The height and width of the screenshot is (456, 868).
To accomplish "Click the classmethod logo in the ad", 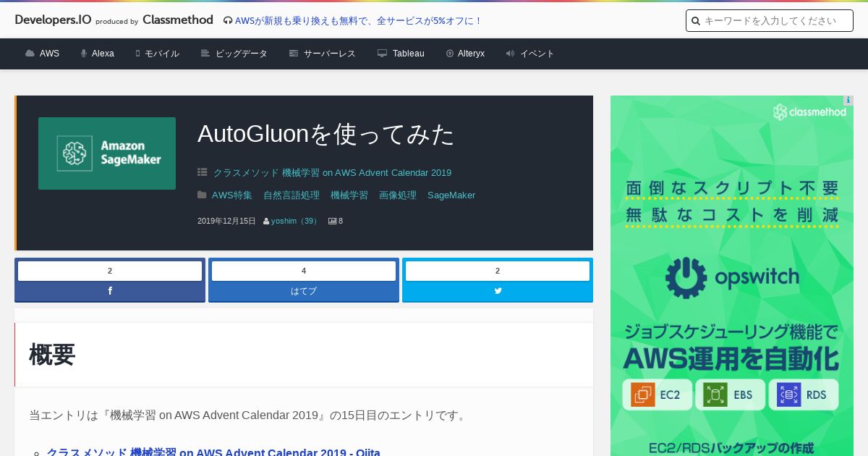I will click(x=809, y=112).
